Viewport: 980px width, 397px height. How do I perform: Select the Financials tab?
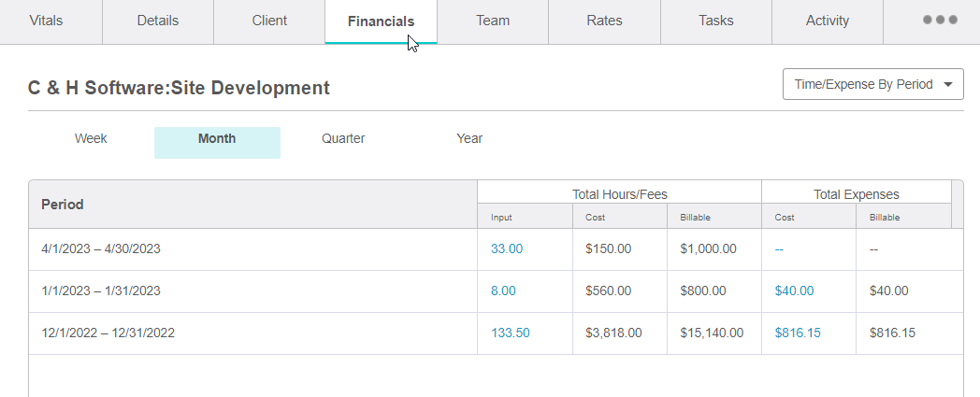tap(381, 21)
